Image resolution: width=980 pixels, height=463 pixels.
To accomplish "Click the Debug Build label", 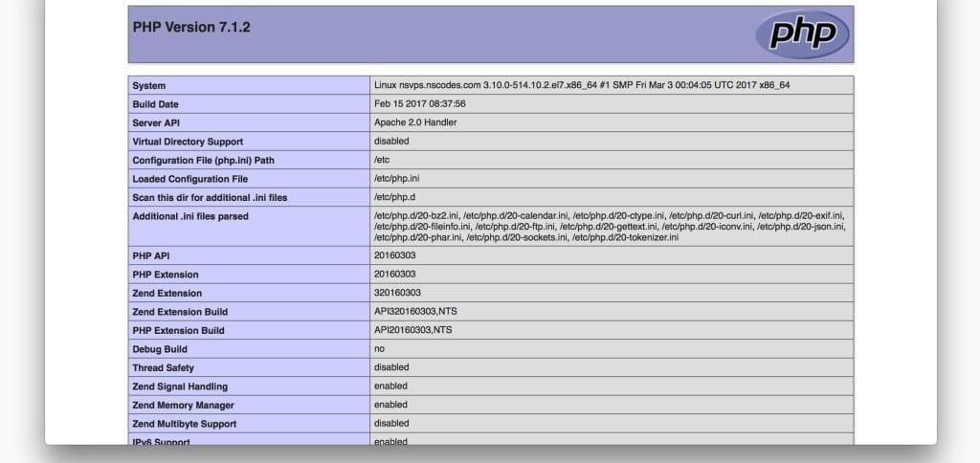I will point(160,350).
